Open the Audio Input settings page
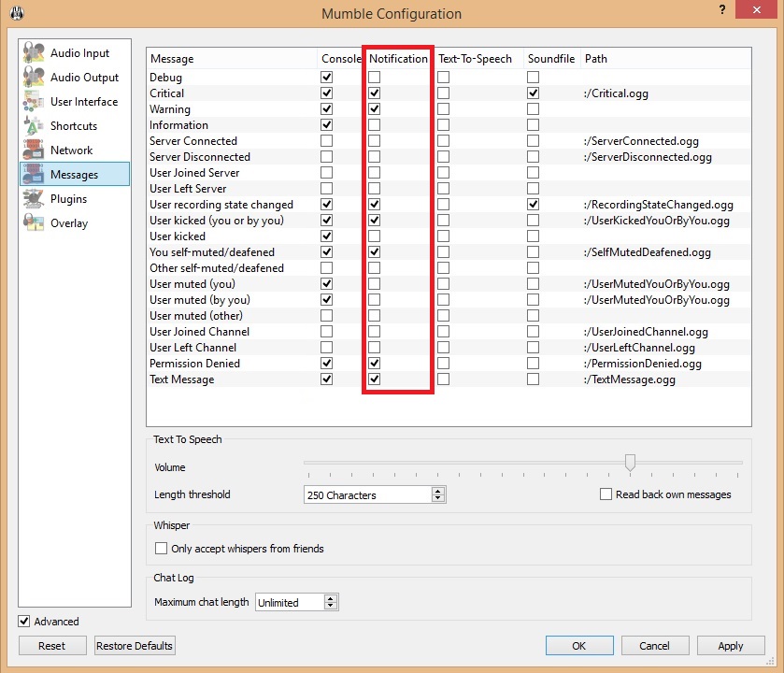Viewport: 784px width, 673px height. 75,53
